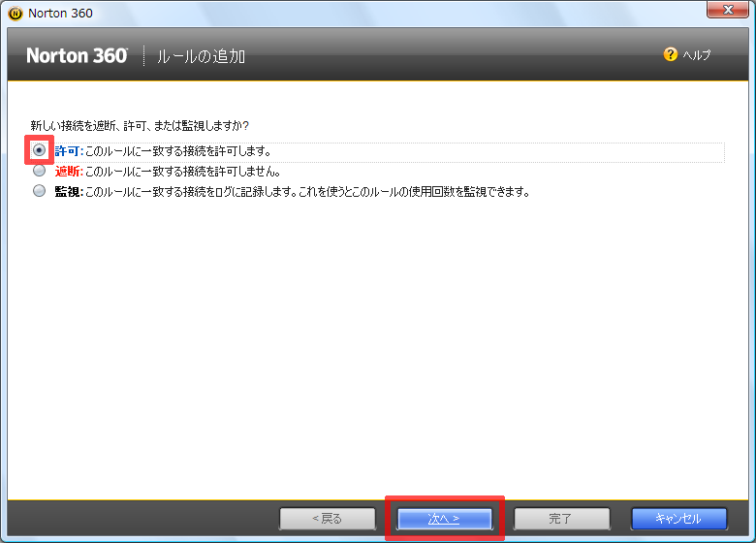The height and width of the screenshot is (543, 756).
Task: Click the bold red 遮断 label
Action: [69, 172]
